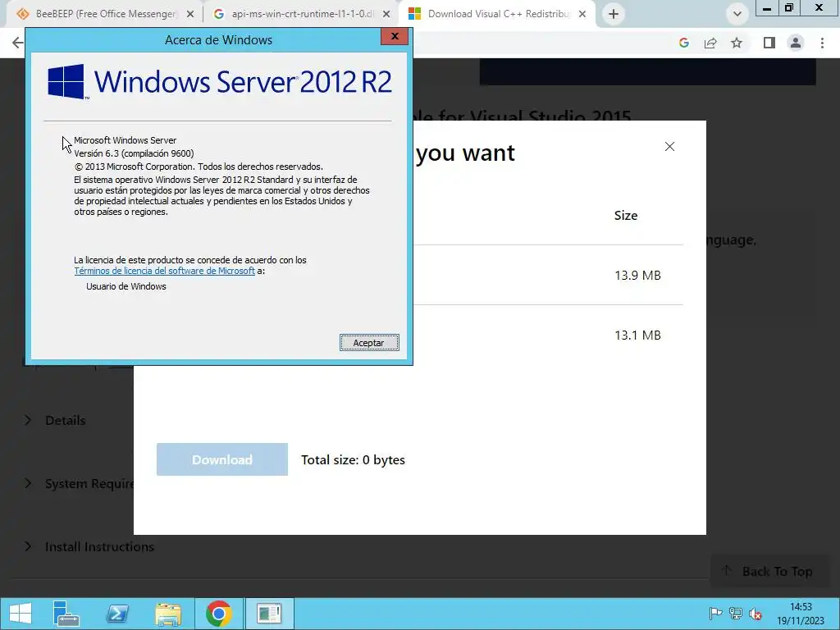Toggle the Chrome side panel

(x=769, y=43)
